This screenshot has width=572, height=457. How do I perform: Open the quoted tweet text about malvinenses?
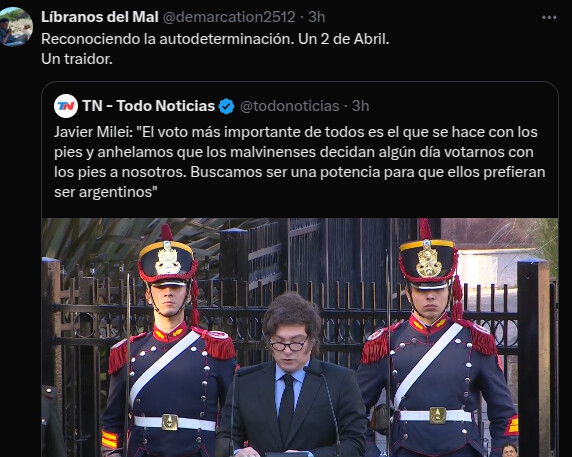pos(299,162)
